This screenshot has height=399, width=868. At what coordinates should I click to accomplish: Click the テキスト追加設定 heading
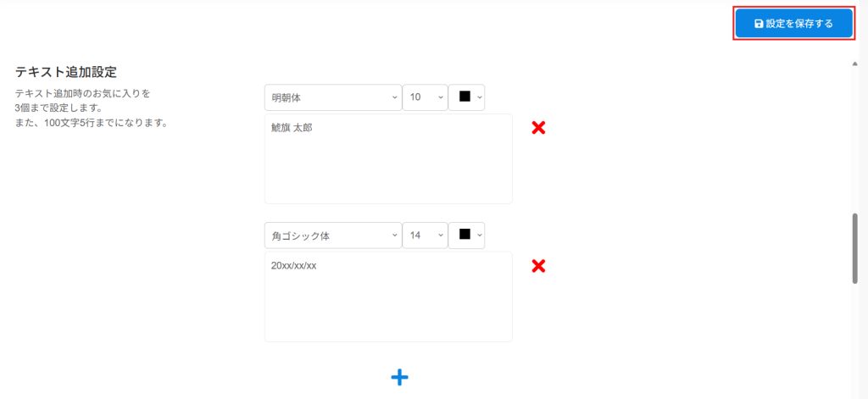click(66, 71)
